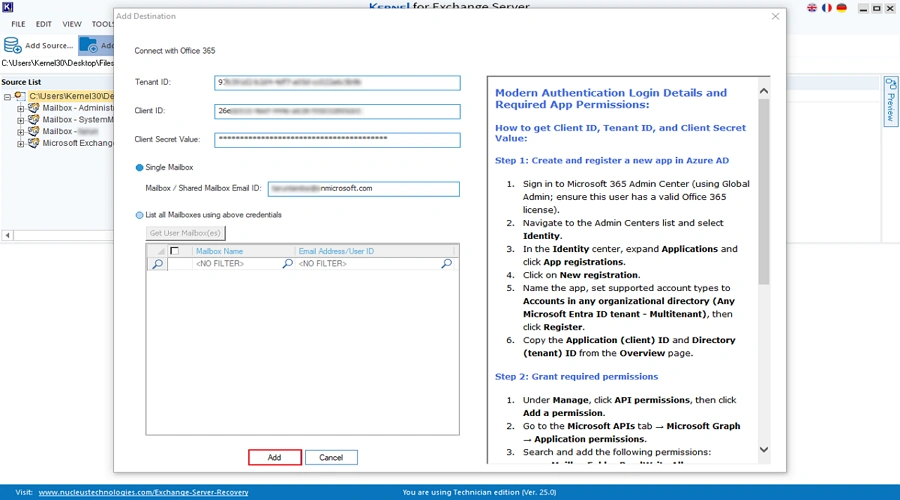This screenshot has height=500, width=900.
Task: Click the Add button
Action: click(274, 457)
